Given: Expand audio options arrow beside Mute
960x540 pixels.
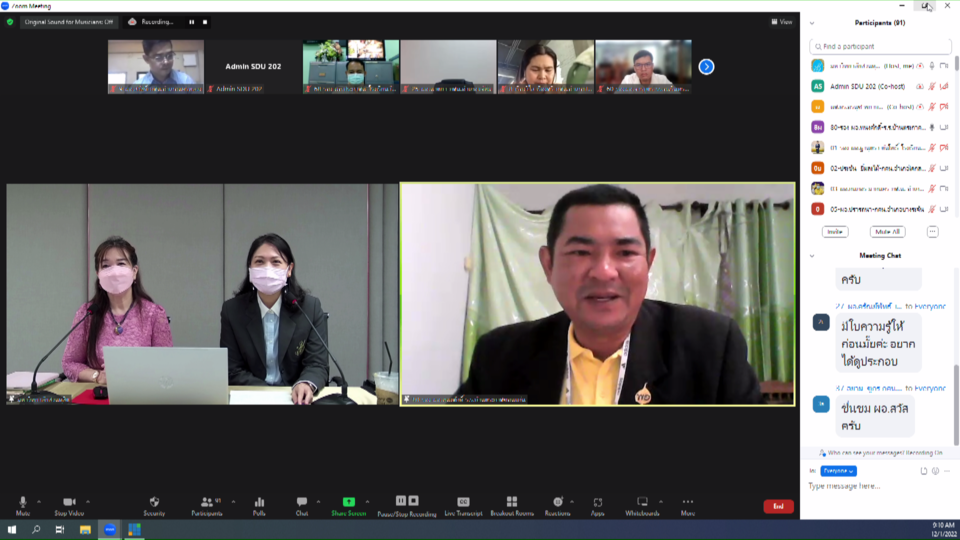Looking at the screenshot, I should click(x=39, y=502).
